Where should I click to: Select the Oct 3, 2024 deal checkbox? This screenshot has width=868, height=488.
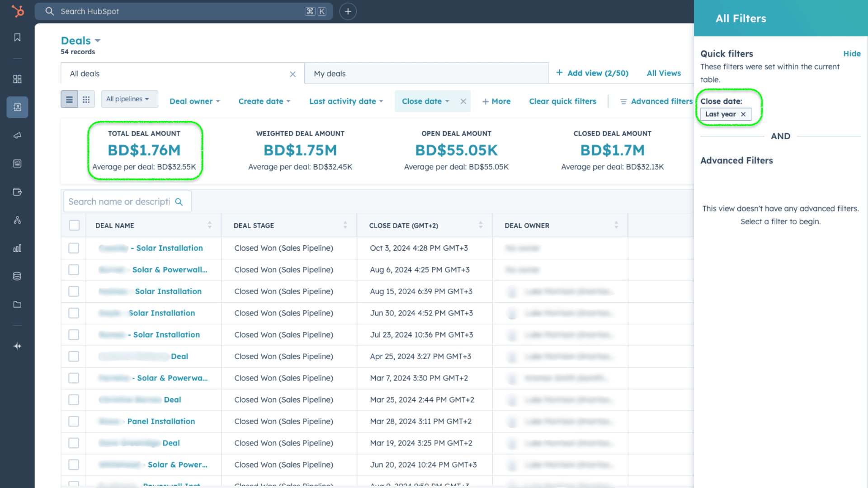[74, 248]
